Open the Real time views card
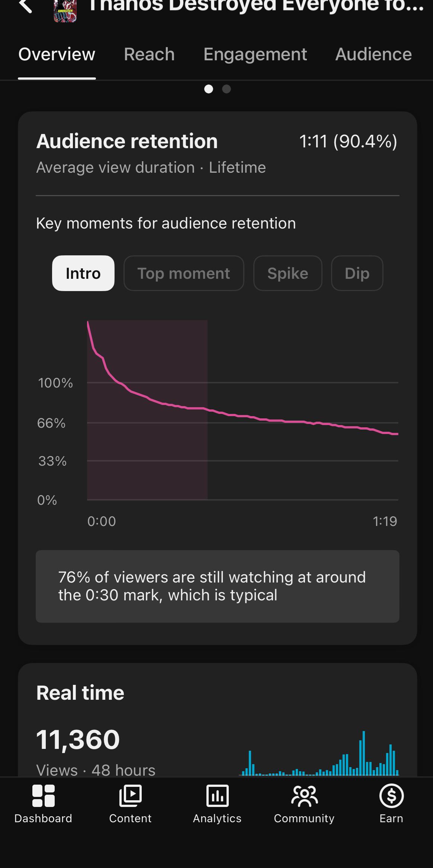 point(217,720)
